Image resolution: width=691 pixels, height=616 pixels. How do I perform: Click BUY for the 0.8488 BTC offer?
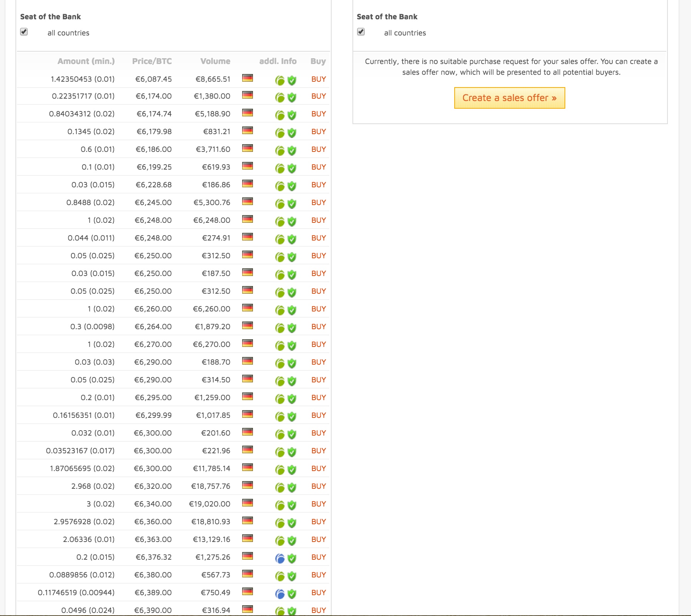pyautogui.click(x=319, y=202)
